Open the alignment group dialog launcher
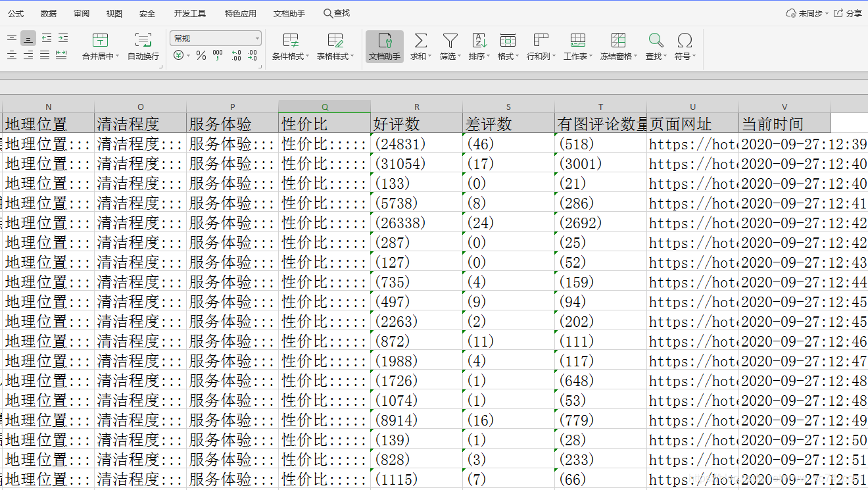 (x=160, y=66)
